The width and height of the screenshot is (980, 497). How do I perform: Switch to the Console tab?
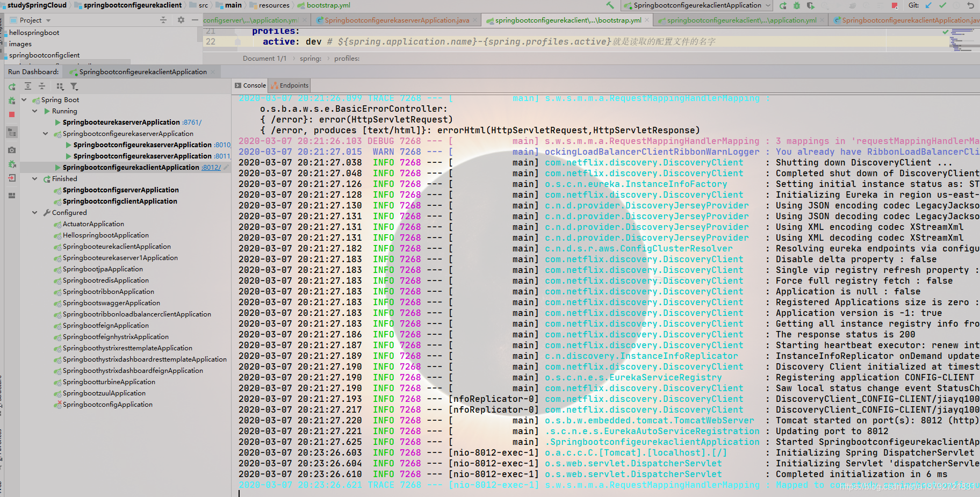(x=250, y=85)
